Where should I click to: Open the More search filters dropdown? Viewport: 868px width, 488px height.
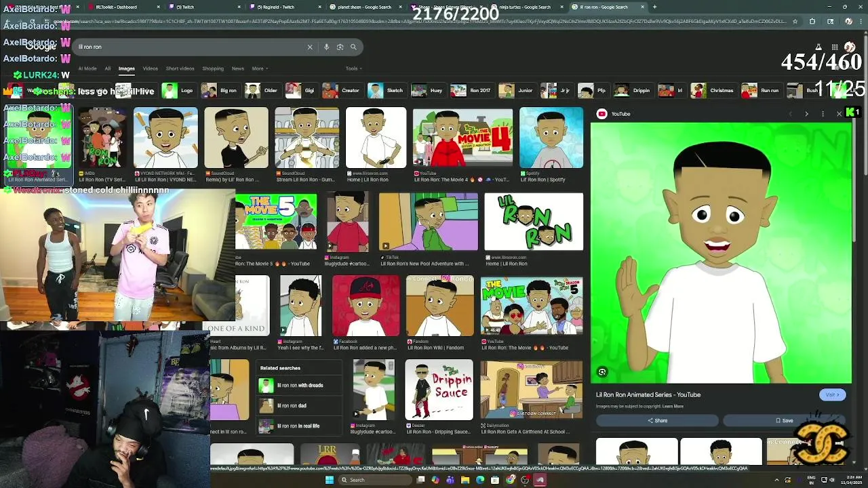[260, 68]
